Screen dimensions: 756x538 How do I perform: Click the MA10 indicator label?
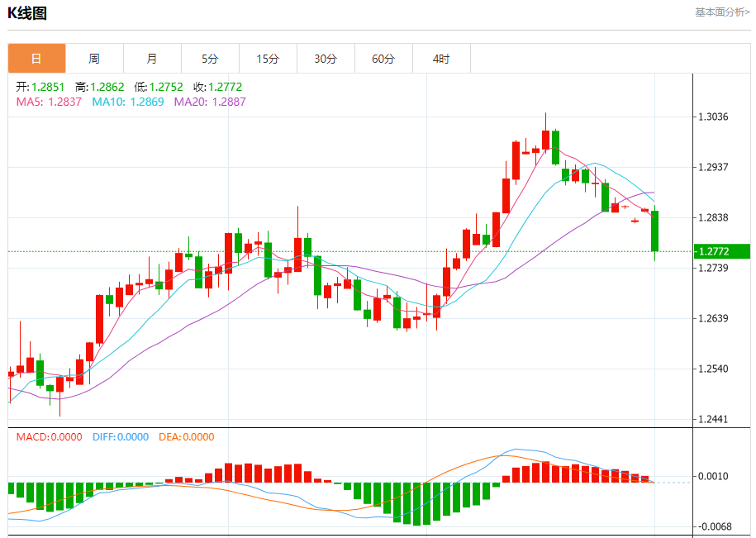[x=127, y=102]
